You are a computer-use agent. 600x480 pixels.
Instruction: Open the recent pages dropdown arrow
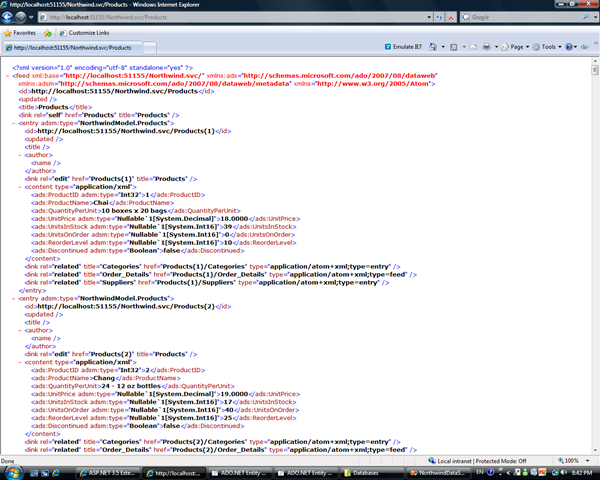[x=31, y=17]
